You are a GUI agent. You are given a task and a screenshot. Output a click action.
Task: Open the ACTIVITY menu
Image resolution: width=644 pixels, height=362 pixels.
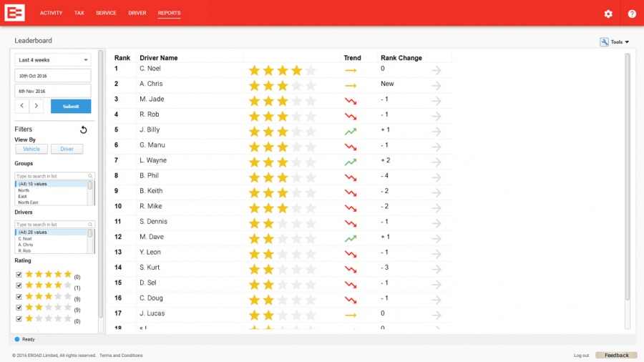pyautogui.click(x=51, y=13)
